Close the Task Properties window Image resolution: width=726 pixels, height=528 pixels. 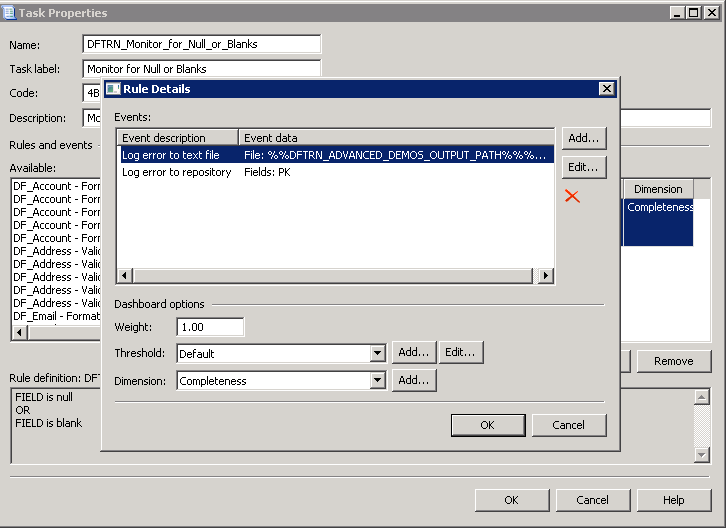click(x=712, y=13)
